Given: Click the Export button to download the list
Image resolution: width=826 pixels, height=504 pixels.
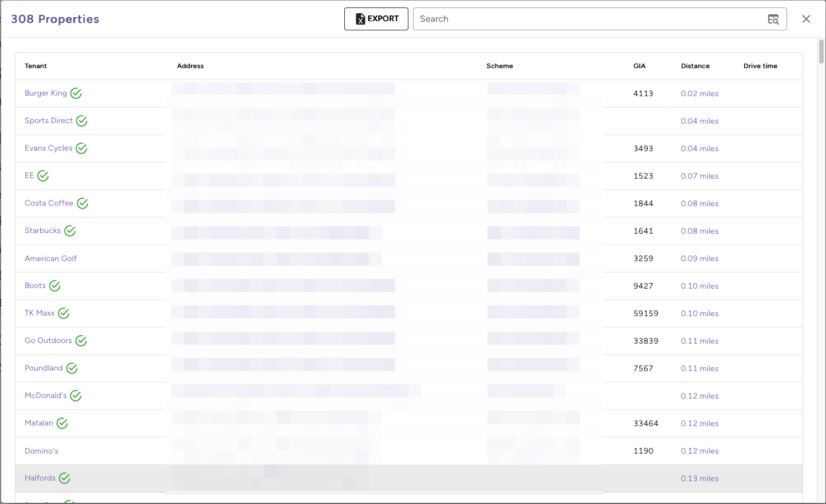Looking at the screenshot, I should (376, 19).
